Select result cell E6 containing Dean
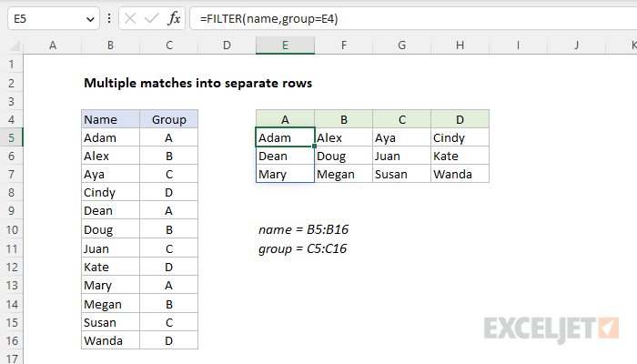This screenshot has width=637, height=364. (x=285, y=156)
